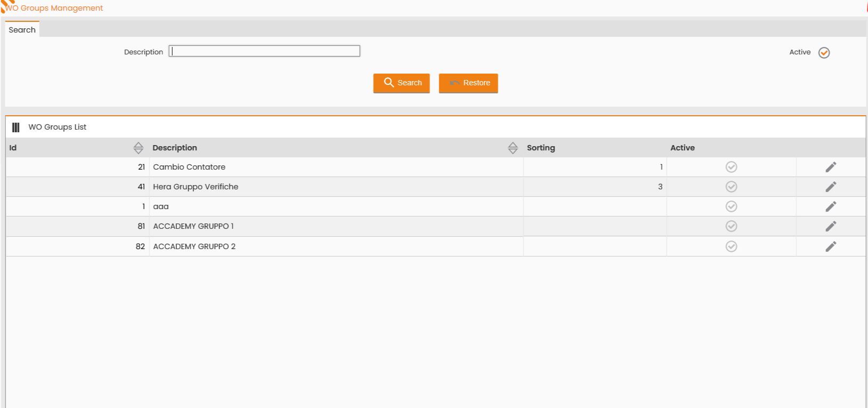
Task: Click the Id cell showing 81
Action: 78,226
